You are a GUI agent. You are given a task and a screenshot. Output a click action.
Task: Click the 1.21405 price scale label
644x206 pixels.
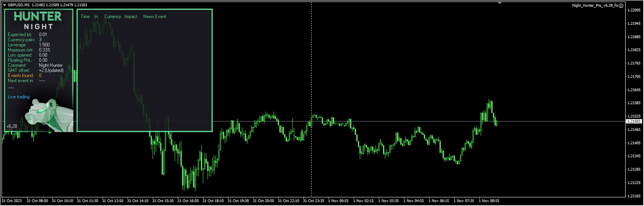pyautogui.click(x=634, y=143)
